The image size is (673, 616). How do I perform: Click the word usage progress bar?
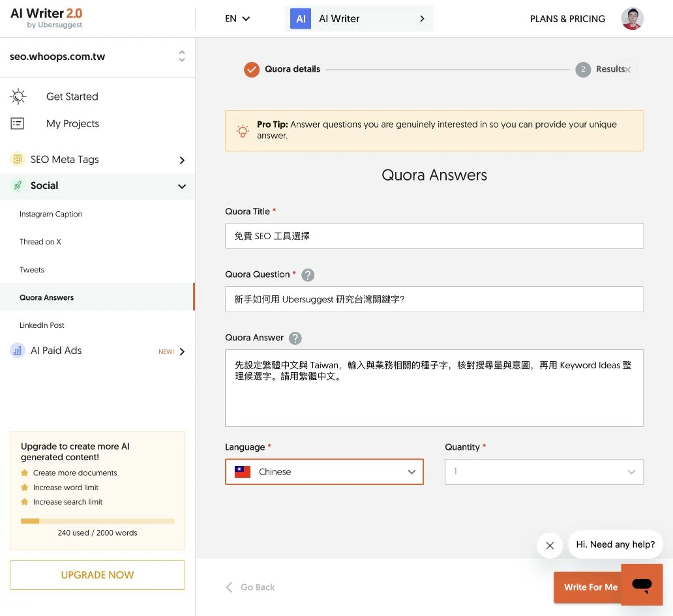point(97,521)
